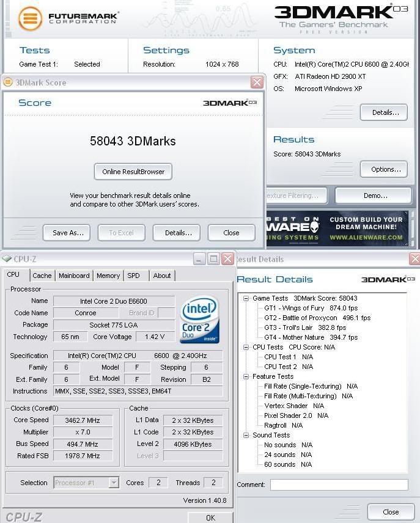The height and width of the screenshot is (523, 420).
Task: Click the Instructions field MMX, SSE list
Action: [138, 391]
